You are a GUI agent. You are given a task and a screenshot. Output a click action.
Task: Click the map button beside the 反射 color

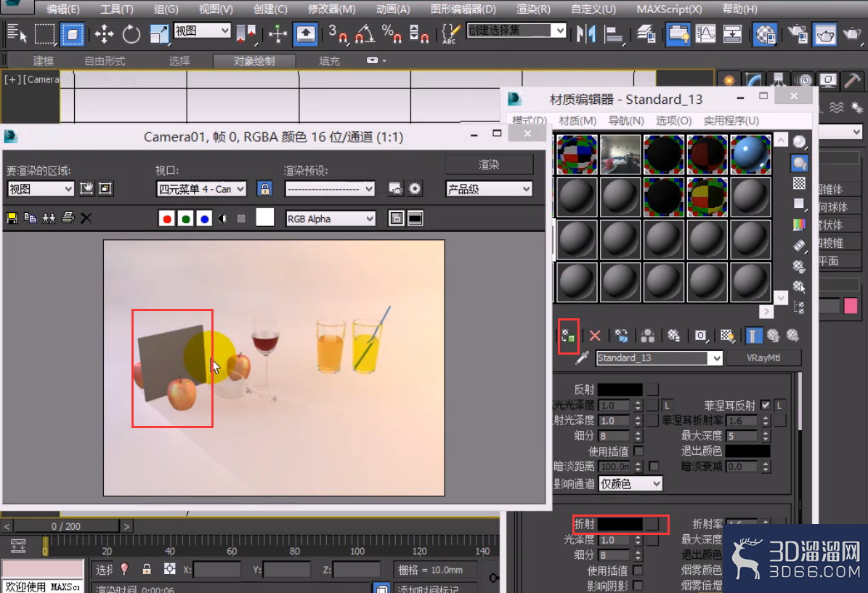[x=653, y=390]
